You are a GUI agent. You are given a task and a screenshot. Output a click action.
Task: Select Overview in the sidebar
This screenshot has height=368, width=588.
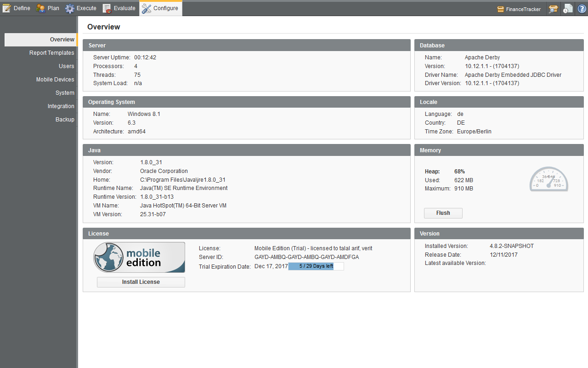(41, 40)
